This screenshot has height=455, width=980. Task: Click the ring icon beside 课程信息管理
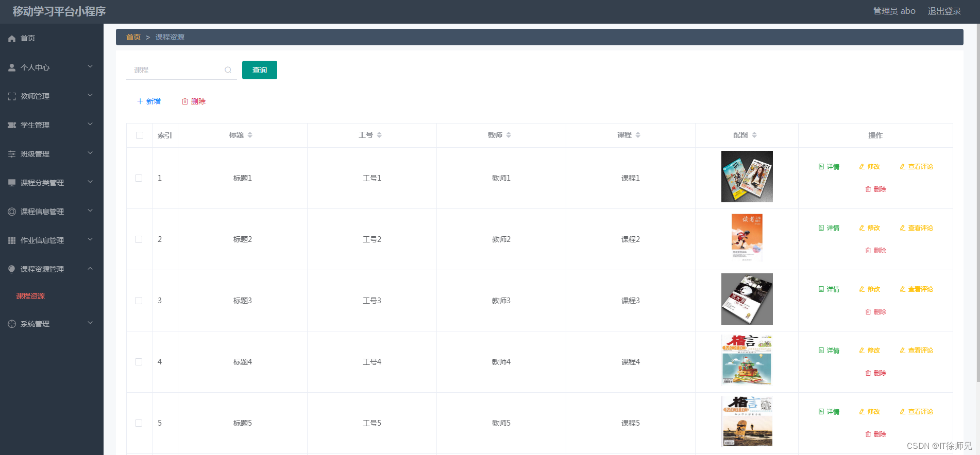[12, 212]
